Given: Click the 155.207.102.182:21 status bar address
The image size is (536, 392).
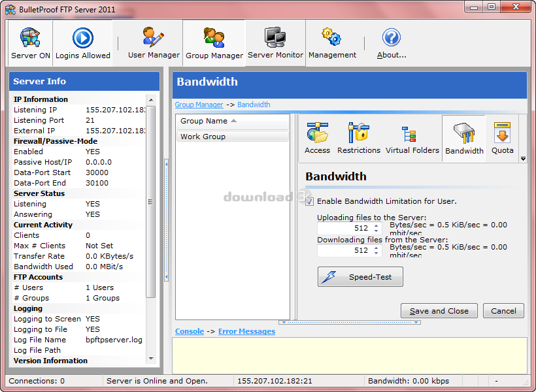Looking at the screenshot, I should click(x=275, y=381).
